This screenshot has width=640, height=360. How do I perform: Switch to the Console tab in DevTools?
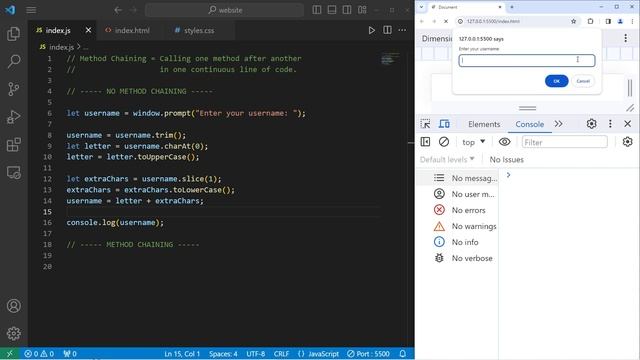pyautogui.click(x=529, y=124)
